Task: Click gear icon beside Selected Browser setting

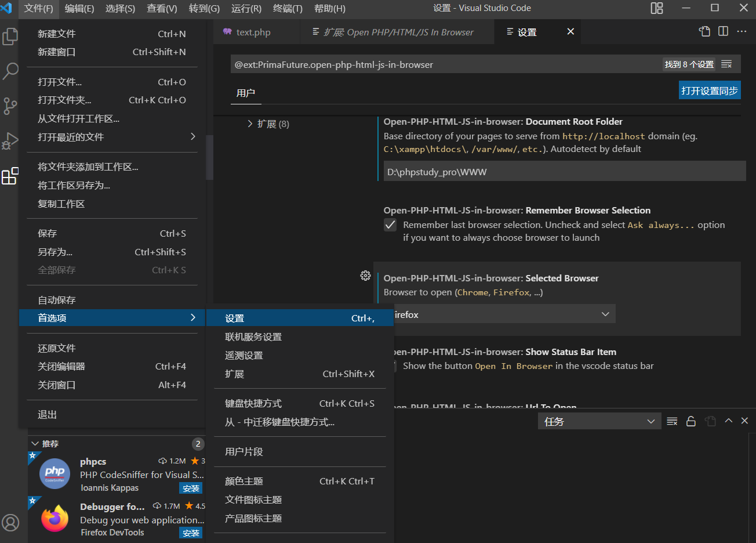Action: pos(365,276)
